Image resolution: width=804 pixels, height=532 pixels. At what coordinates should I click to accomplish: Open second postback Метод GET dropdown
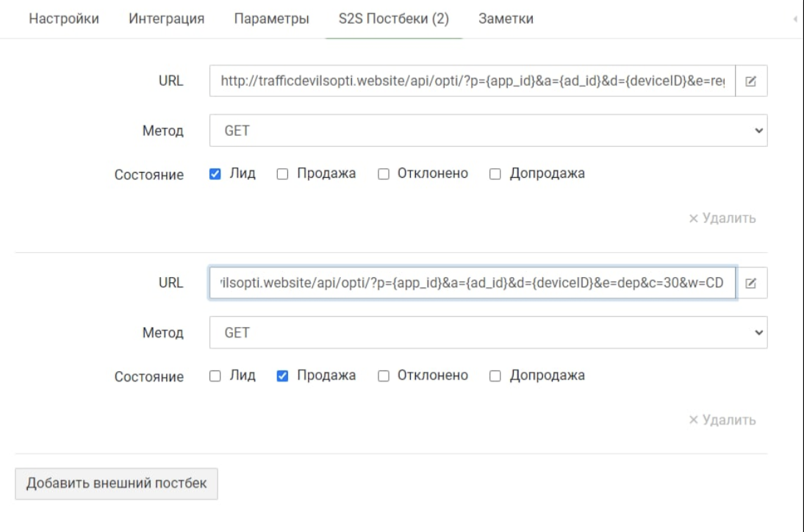pos(488,333)
